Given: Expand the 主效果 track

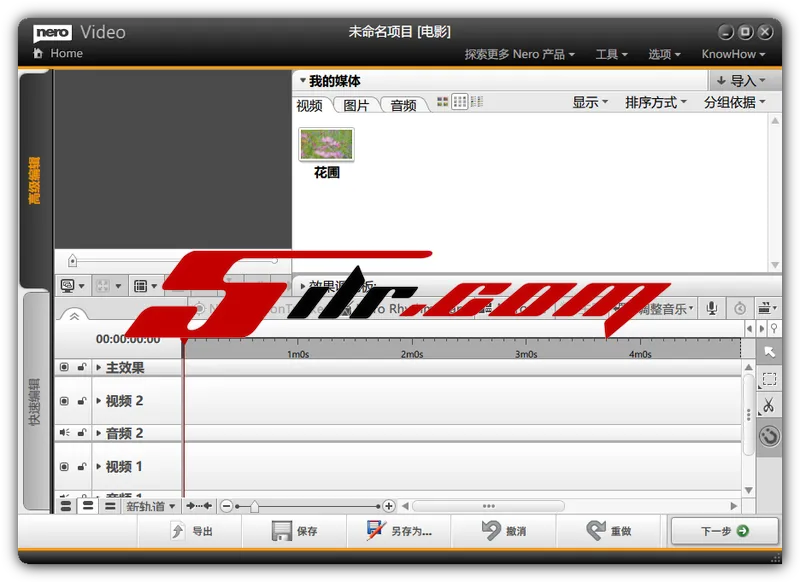Looking at the screenshot, I should (x=98, y=368).
